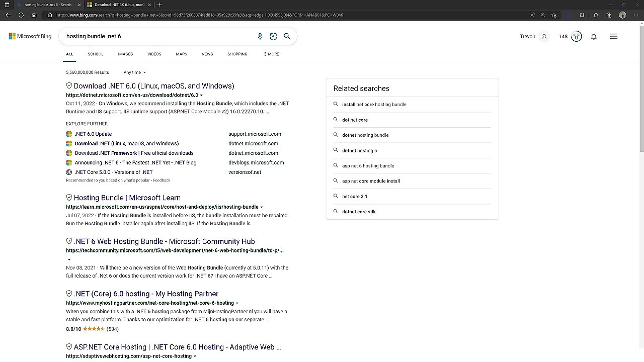Add this page to favorites
This screenshot has height=362, width=644.
tap(554, 15)
